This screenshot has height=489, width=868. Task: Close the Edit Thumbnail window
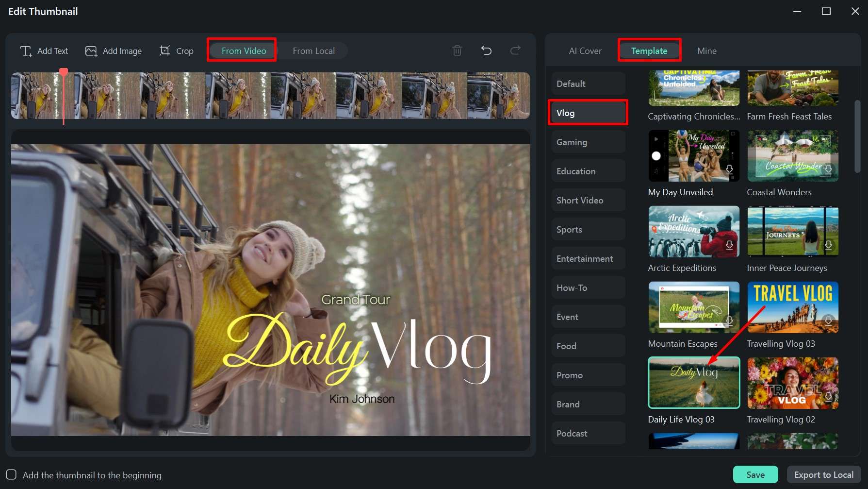(855, 11)
